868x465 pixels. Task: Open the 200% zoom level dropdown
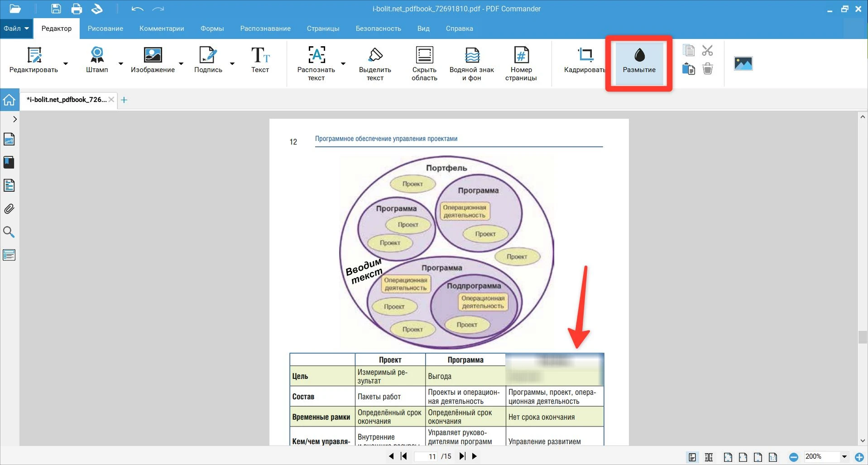[x=844, y=457]
